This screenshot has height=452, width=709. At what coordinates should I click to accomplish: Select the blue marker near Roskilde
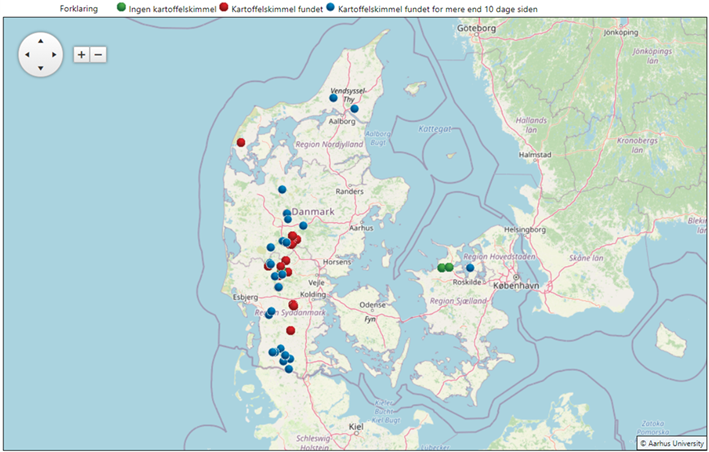(470, 267)
